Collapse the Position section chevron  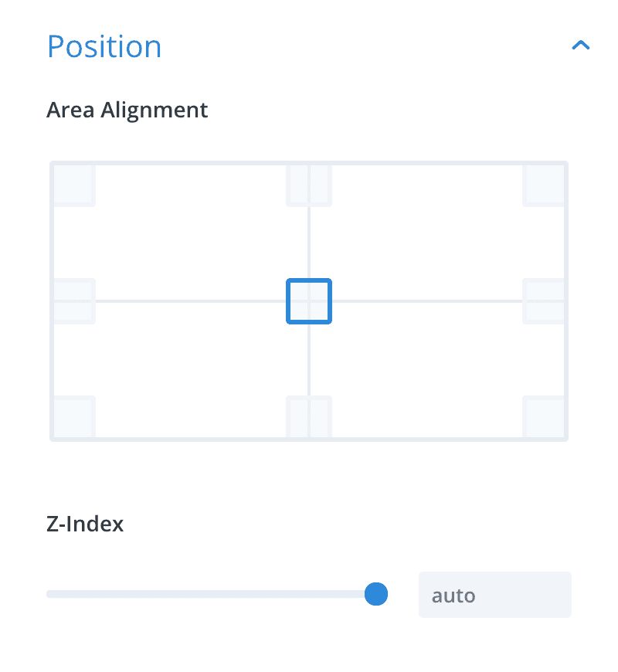point(581,45)
